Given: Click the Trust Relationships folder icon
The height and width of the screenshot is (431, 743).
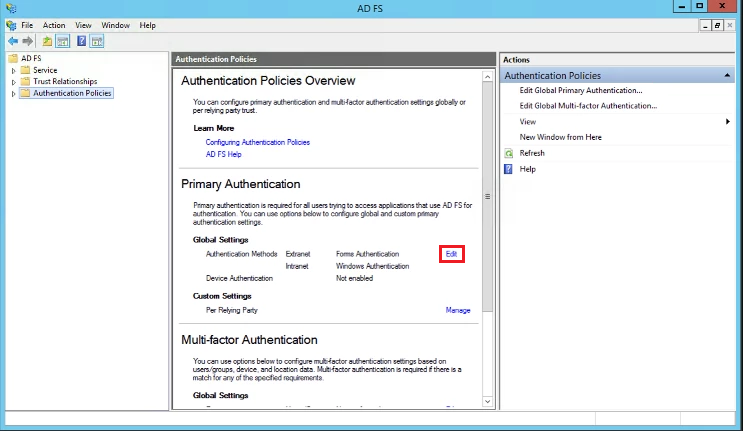Looking at the screenshot, I should coord(25,81).
